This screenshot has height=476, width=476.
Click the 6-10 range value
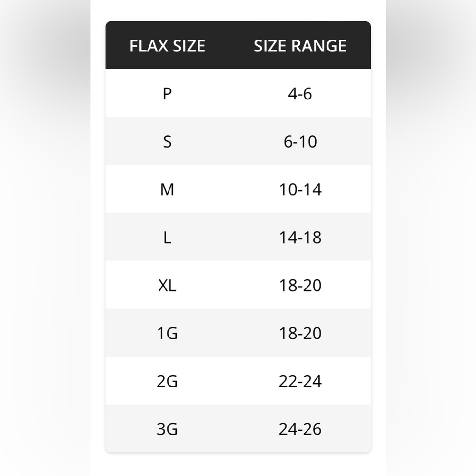(300, 141)
